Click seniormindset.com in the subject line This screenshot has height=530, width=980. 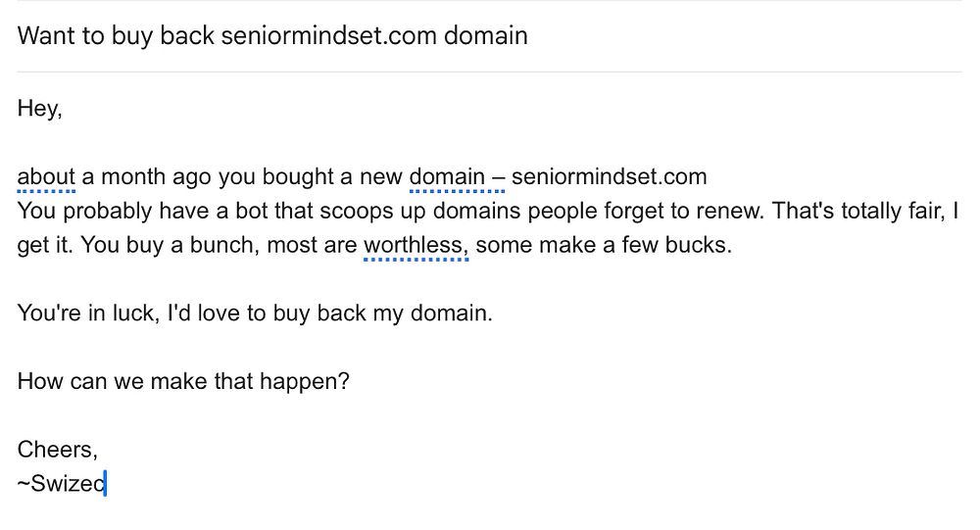tap(328, 35)
